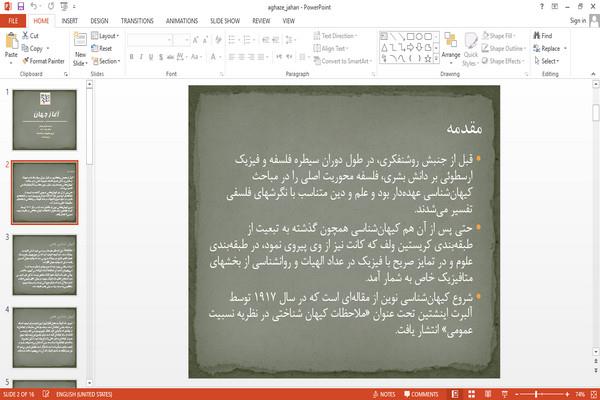Click the zoom out minus button
The image size is (600, 400).
pyautogui.click(x=517, y=394)
